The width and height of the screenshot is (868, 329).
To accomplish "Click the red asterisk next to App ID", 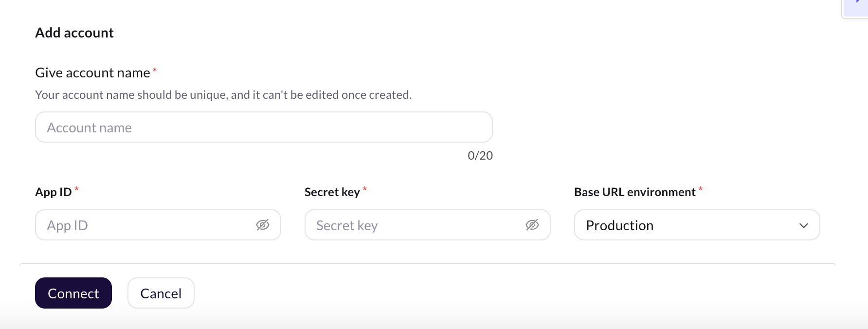I will coord(76,189).
